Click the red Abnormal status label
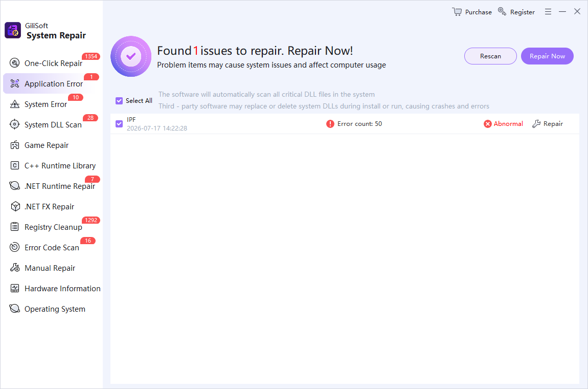This screenshot has width=588, height=389. [508, 124]
